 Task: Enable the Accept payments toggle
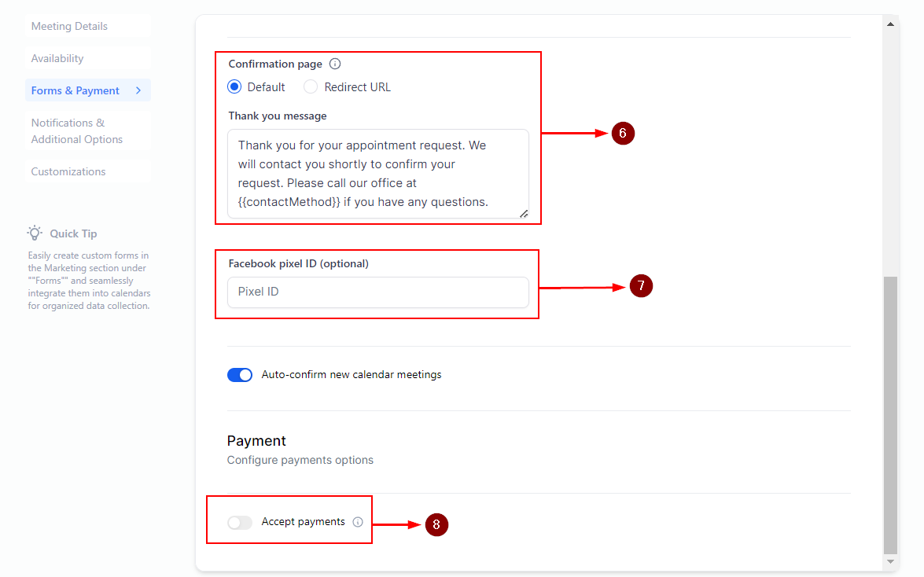(x=240, y=522)
